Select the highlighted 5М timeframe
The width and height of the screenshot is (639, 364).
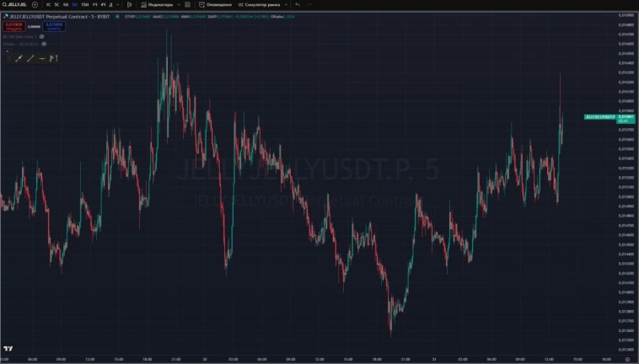[x=74, y=5]
